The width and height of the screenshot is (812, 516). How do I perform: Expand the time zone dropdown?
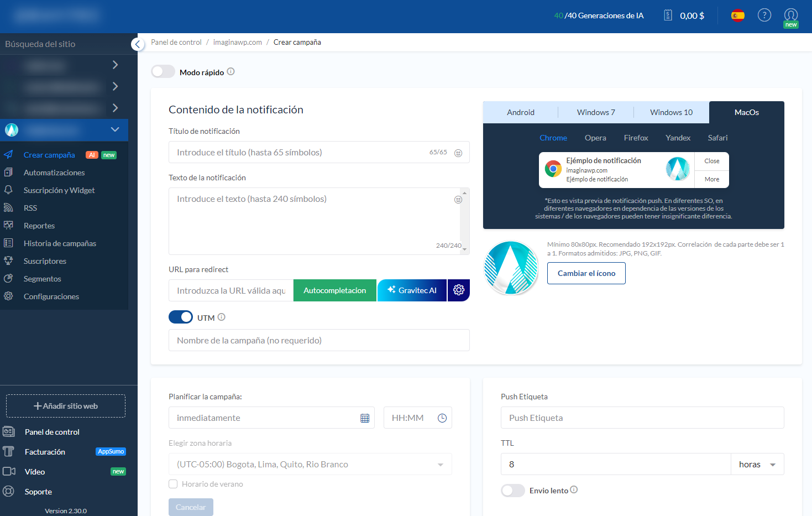pyautogui.click(x=440, y=465)
